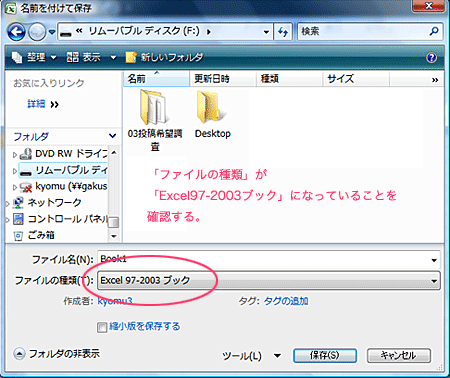The image size is (450, 378).
Task: Close the 名前を付けて保存 dialog
Action: 429,6
